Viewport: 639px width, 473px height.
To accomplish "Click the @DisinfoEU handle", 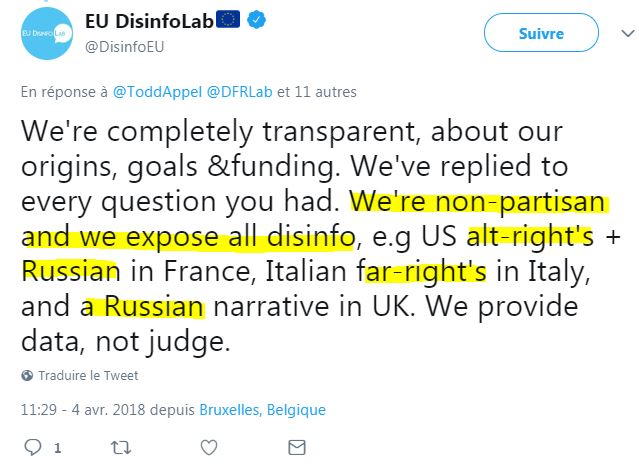I will tap(125, 47).
